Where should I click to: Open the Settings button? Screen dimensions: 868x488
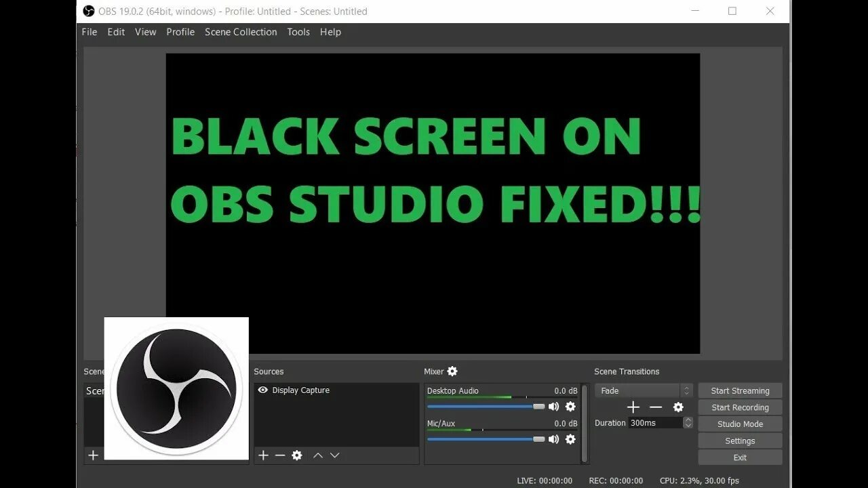pos(740,441)
